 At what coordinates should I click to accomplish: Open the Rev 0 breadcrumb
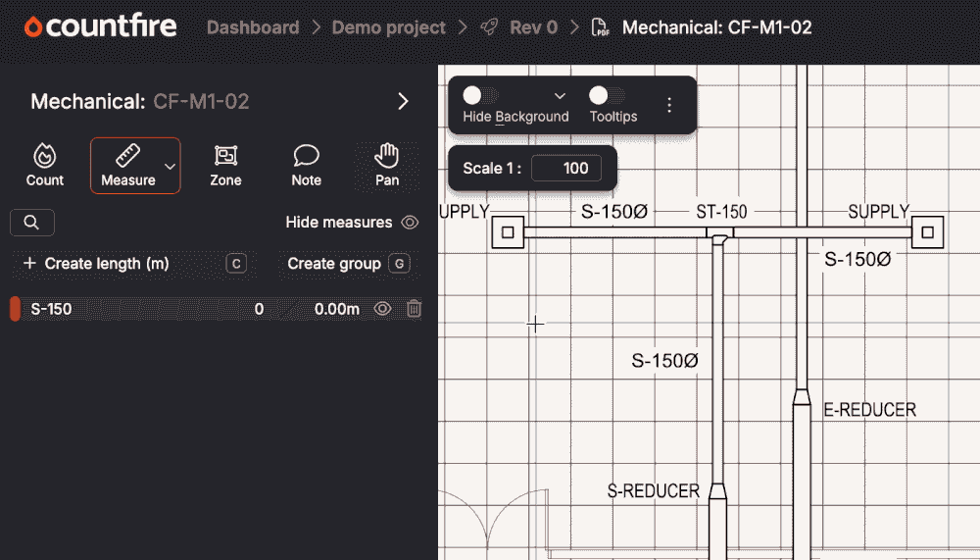(x=533, y=27)
